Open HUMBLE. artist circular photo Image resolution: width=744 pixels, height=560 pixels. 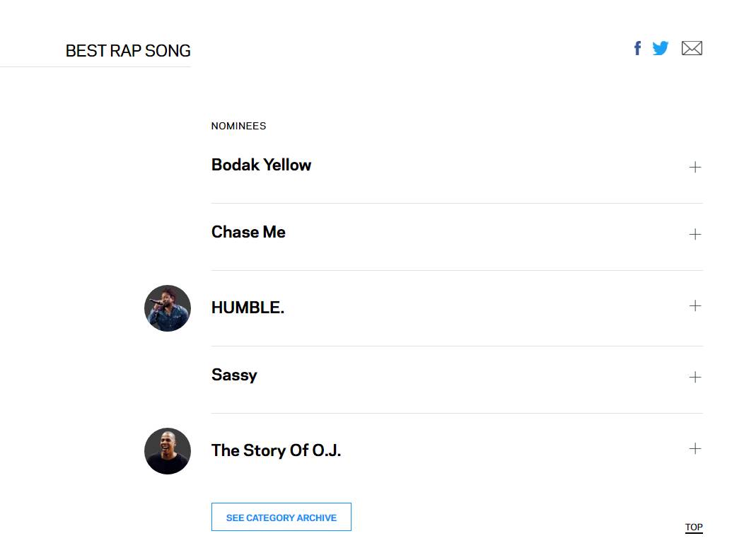168,308
